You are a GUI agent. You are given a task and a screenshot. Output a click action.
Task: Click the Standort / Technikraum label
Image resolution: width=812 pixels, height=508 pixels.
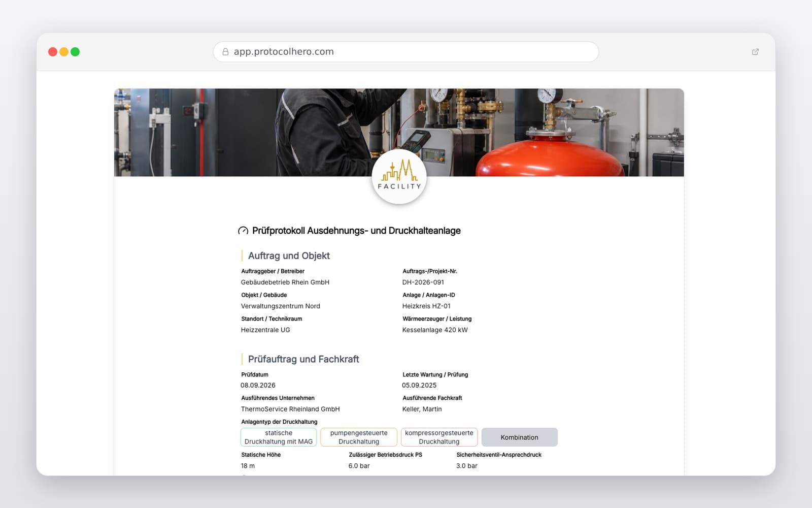(272, 319)
